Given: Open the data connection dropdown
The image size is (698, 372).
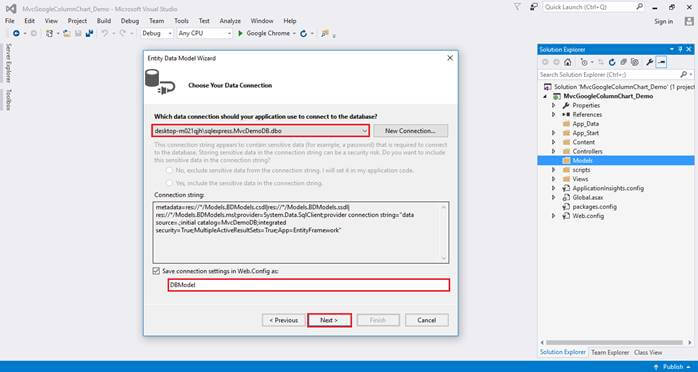Looking at the screenshot, I should click(x=365, y=131).
